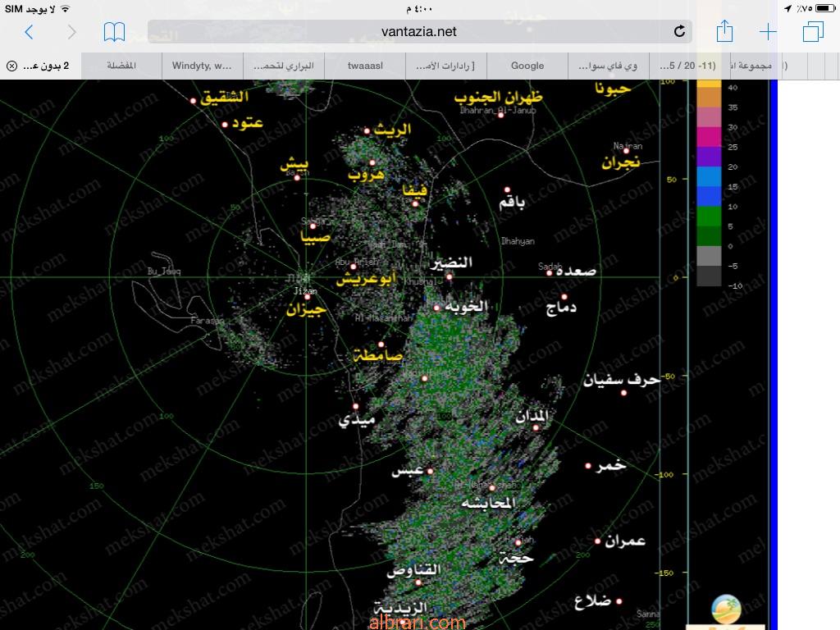Click the light blue 15 dBZ legend color
The image size is (840, 630).
point(710,177)
